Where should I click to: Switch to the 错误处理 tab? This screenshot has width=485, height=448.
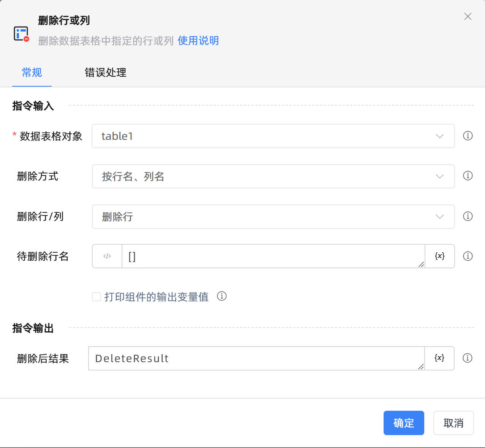pos(106,72)
